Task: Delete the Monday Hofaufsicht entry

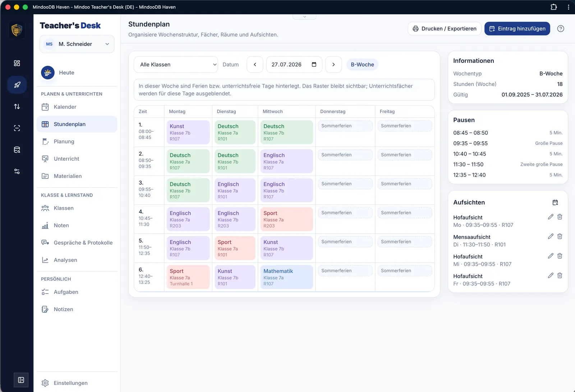Action: 560,217
